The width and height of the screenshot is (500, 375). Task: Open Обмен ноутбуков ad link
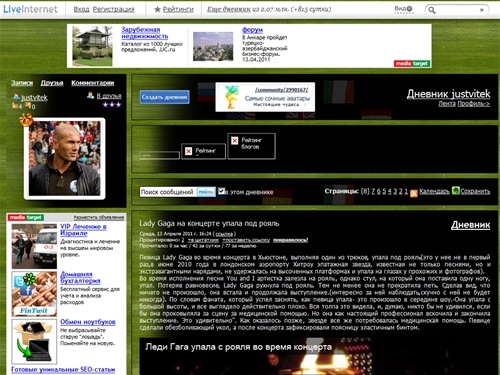pyautogui.click(x=88, y=322)
